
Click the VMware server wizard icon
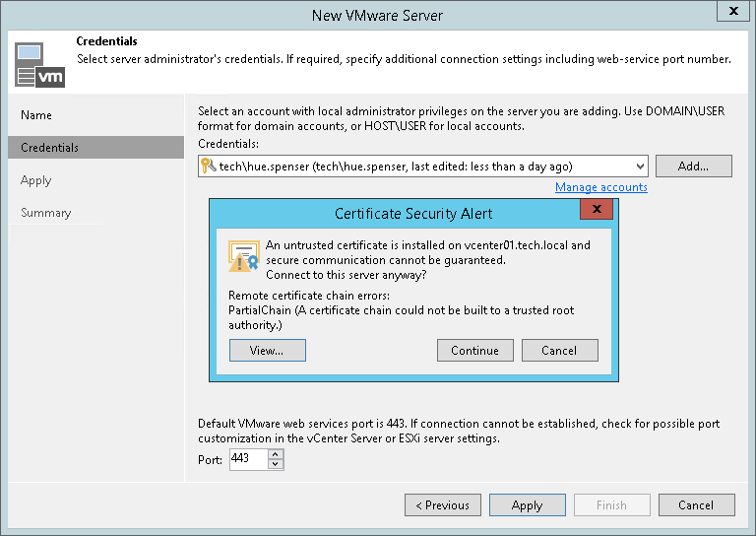(37, 64)
